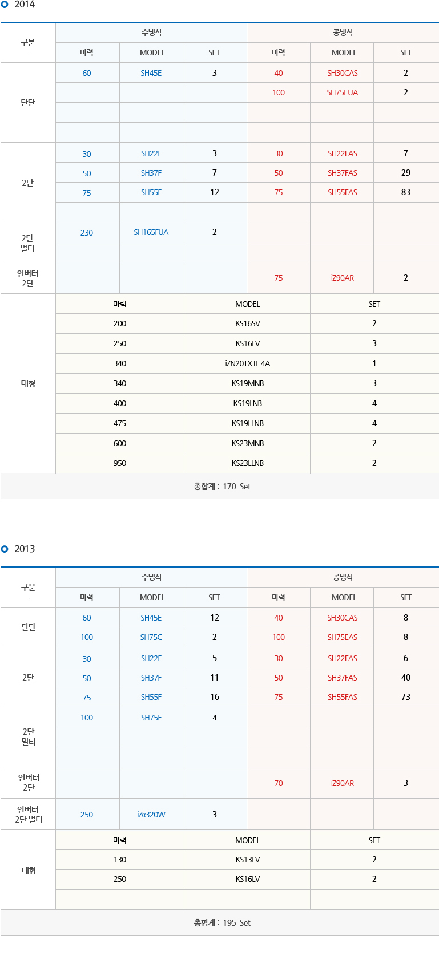Image resolution: width=439 pixels, height=980 pixels.
Task: Select the KS19LLNB model cell
Action: (x=248, y=423)
